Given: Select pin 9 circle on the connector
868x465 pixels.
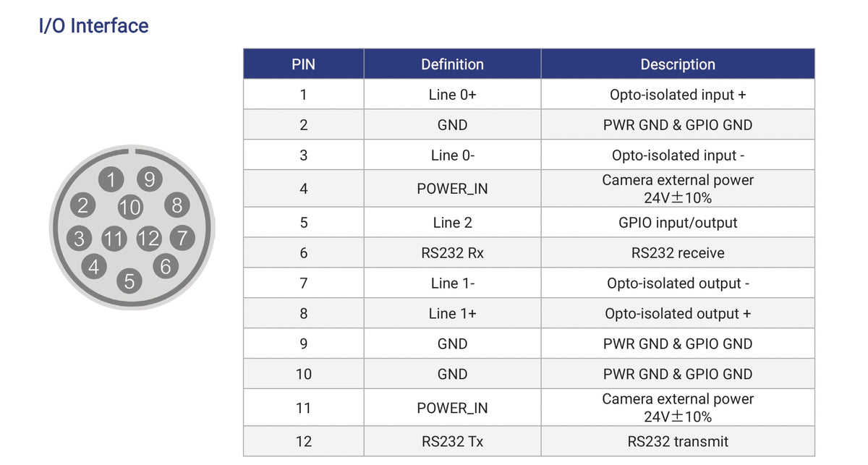Looking at the screenshot, I should coord(150,179).
